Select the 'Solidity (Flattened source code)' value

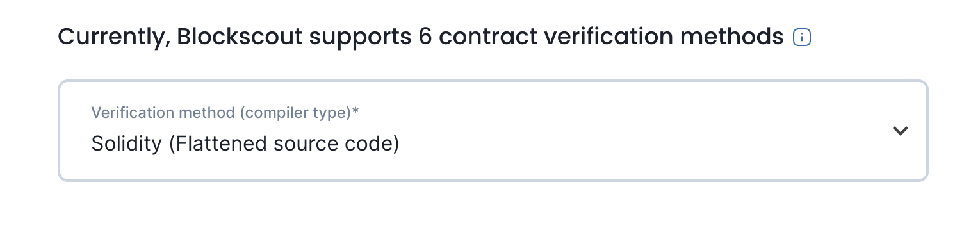coord(245,144)
